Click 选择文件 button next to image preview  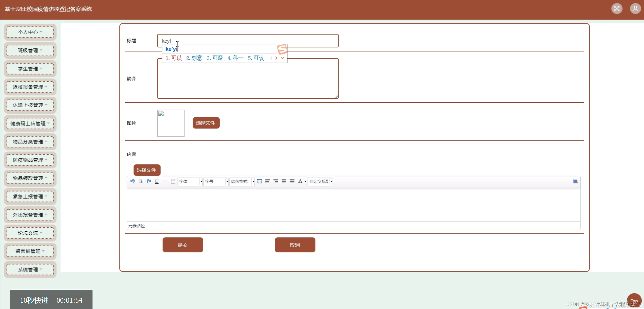[206, 123]
